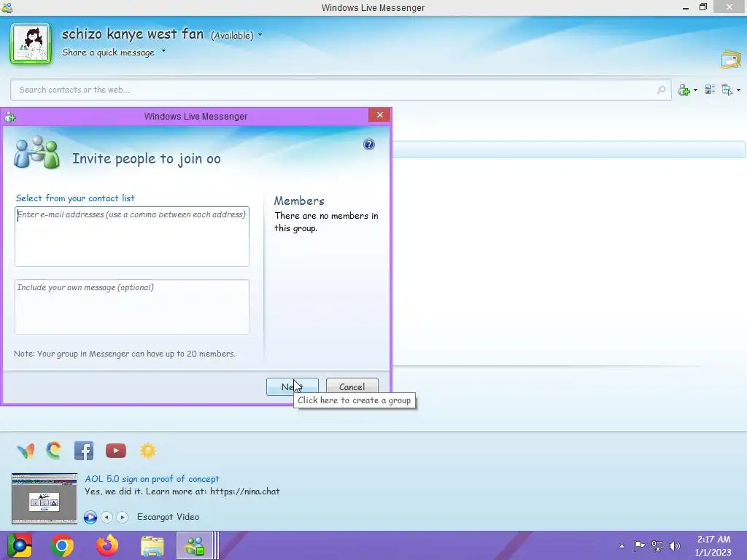Click Select from your contact list link
Image resolution: width=747 pixels, height=560 pixels.
click(75, 198)
